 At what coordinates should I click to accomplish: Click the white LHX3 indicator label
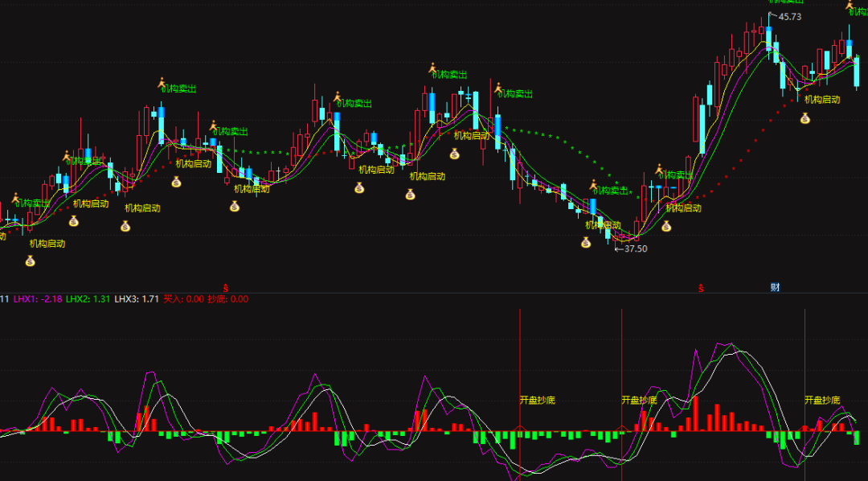point(136,299)
